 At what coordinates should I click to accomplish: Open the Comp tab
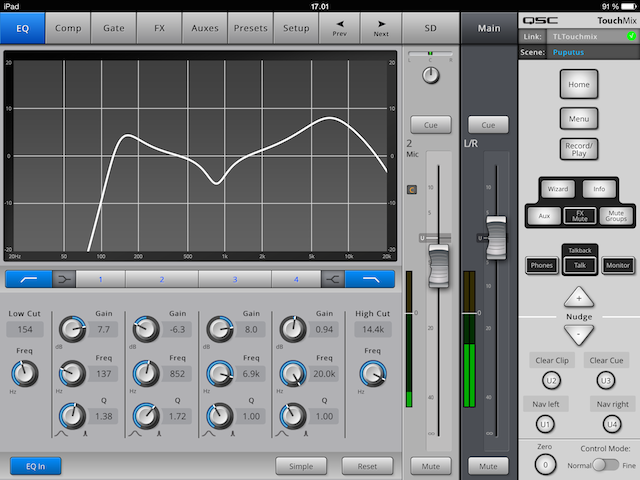point(68,28)
